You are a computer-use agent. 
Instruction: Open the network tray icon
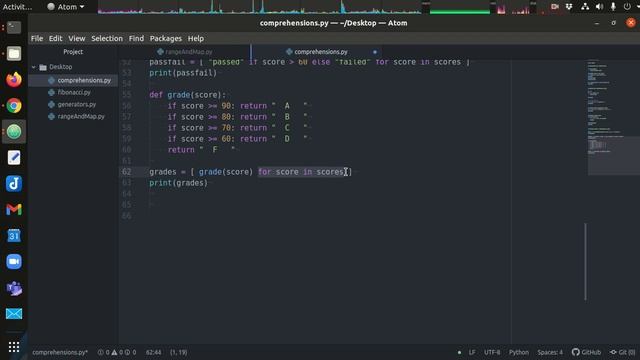(584, 7)
